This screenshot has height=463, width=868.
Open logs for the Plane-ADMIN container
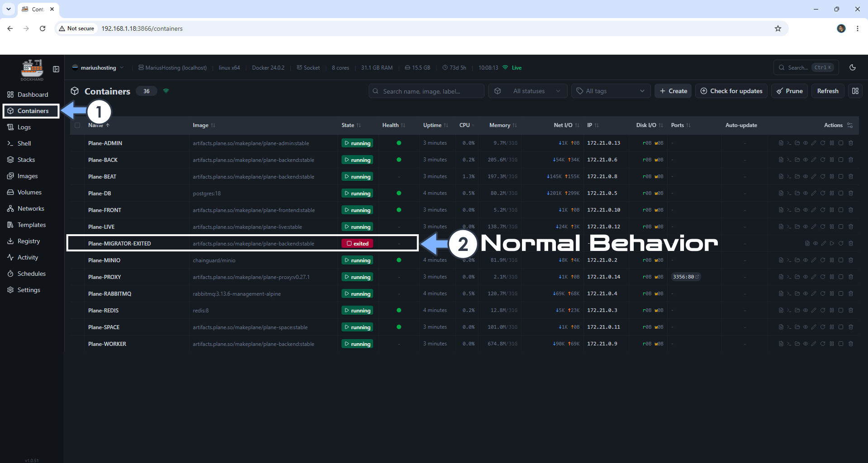[x=781, y=143]
